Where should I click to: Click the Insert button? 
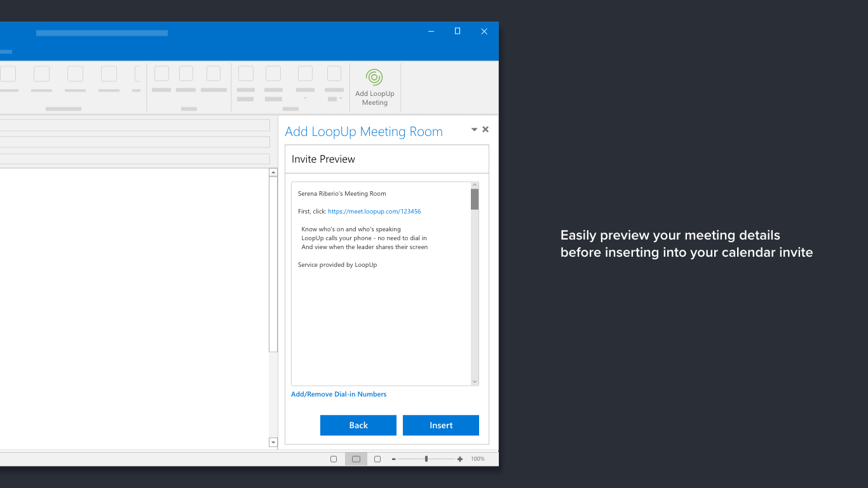pos(441,425)
